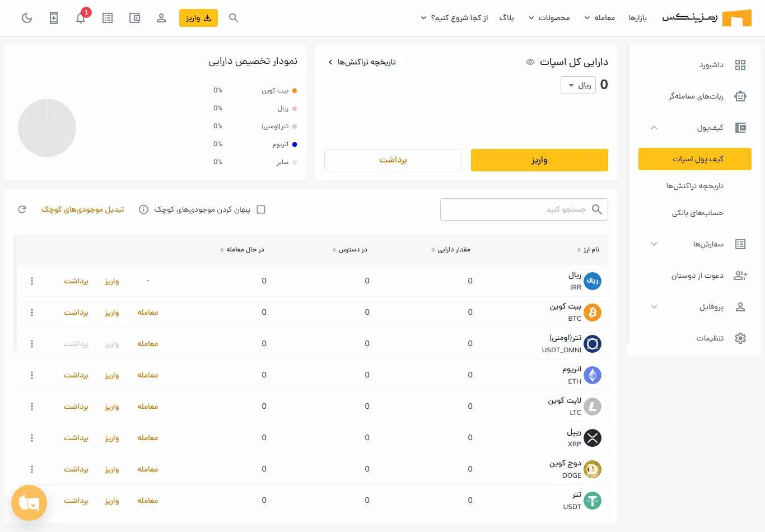Open تاریخچه تراکنش‌ها link in asset card
Viewport: 765px width, 532px height.
[362, 62]
